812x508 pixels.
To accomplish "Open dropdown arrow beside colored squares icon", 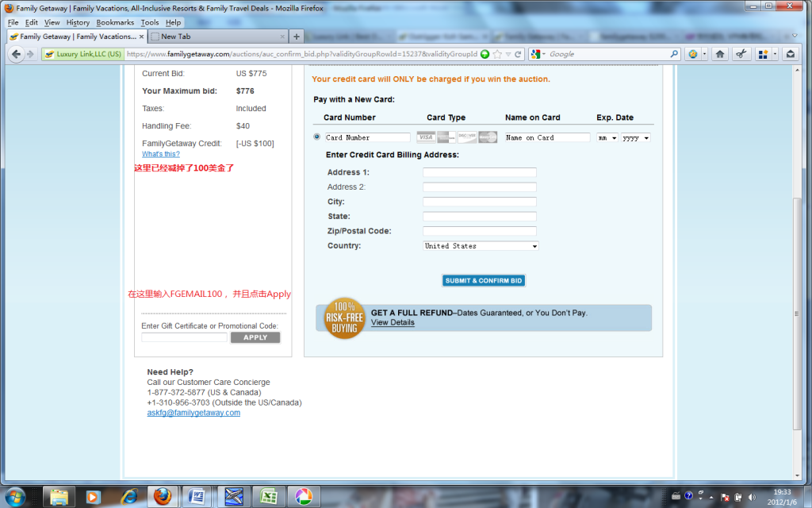I will tap(775, 54).
